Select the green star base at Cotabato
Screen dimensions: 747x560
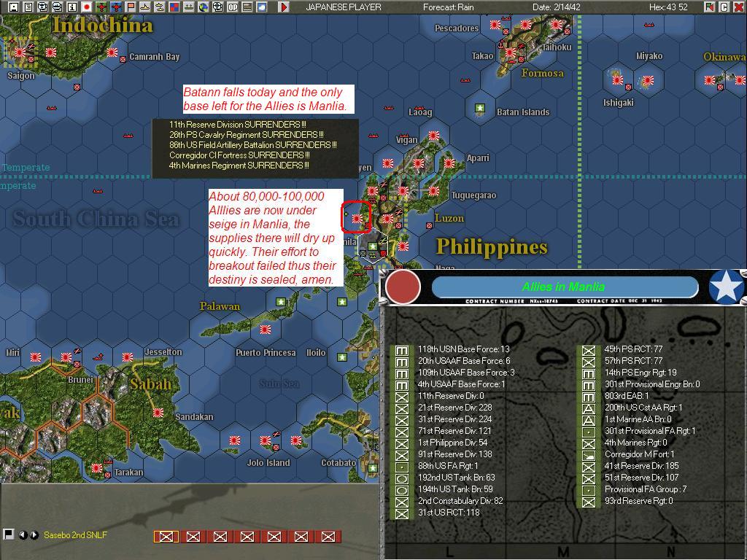(x=373, y=468)
